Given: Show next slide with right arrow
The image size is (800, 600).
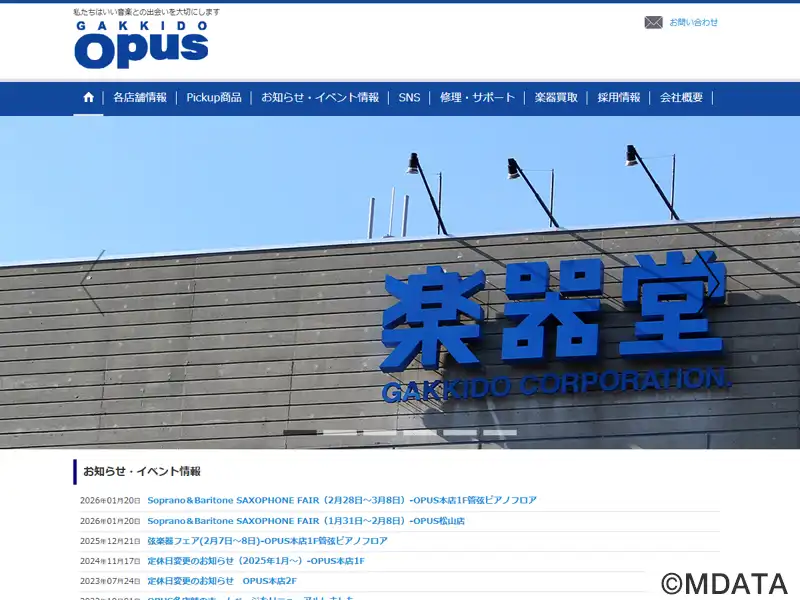Looking at the screenshot, I should click(708, 283).
